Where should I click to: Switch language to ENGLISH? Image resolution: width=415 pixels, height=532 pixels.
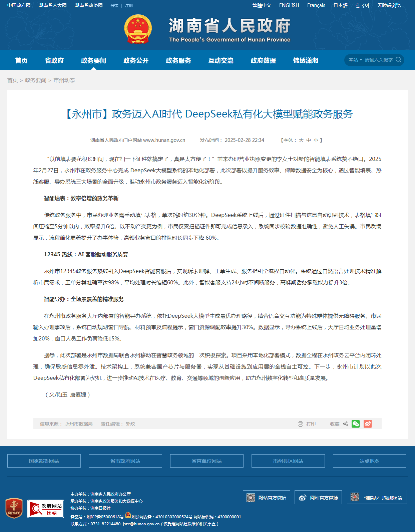289,5
